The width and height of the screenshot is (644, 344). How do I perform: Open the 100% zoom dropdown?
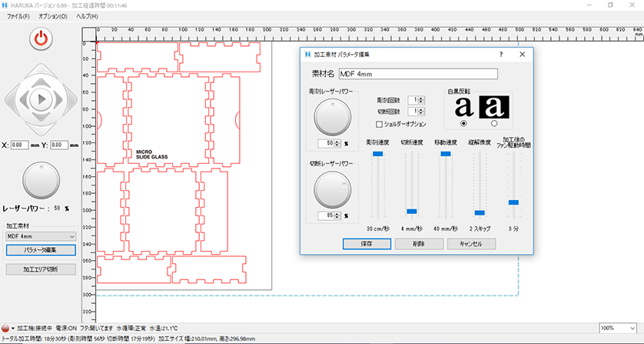coord(618,328)
